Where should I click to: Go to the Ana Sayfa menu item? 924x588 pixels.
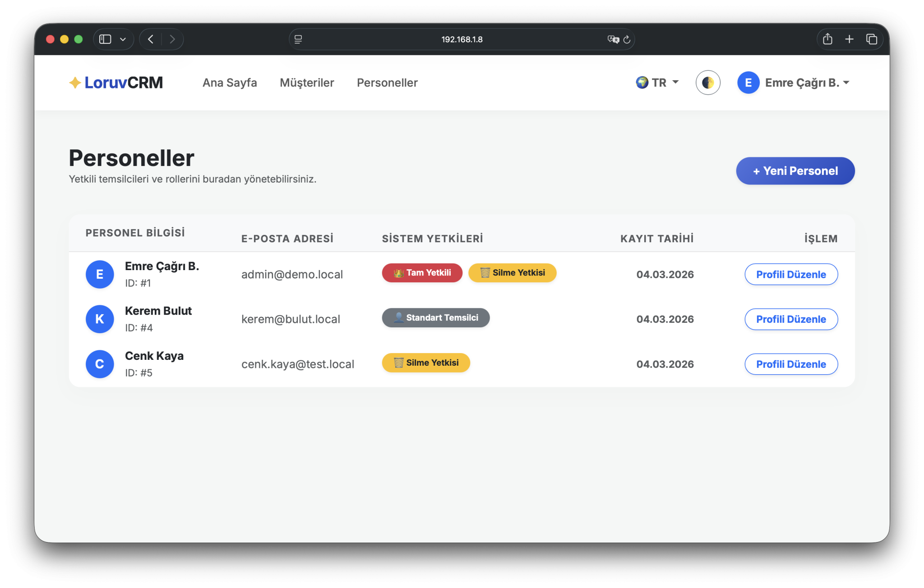coord(230,83)
